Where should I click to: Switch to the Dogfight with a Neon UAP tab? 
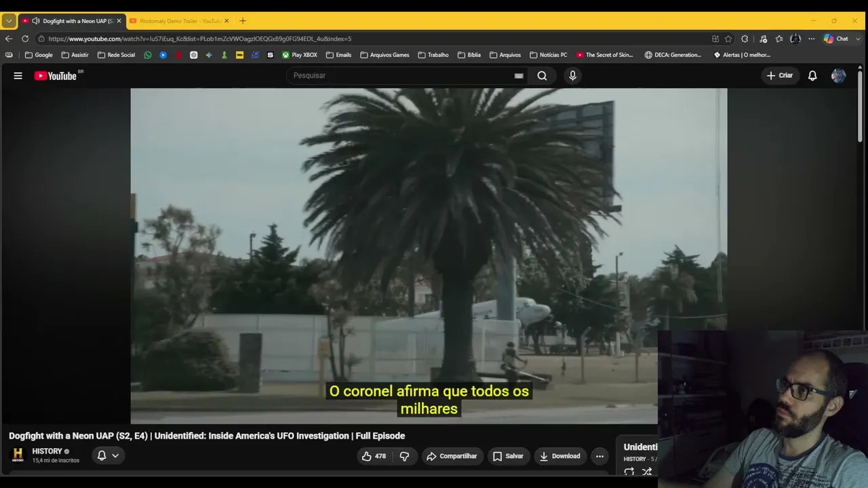tap(71, 21)
